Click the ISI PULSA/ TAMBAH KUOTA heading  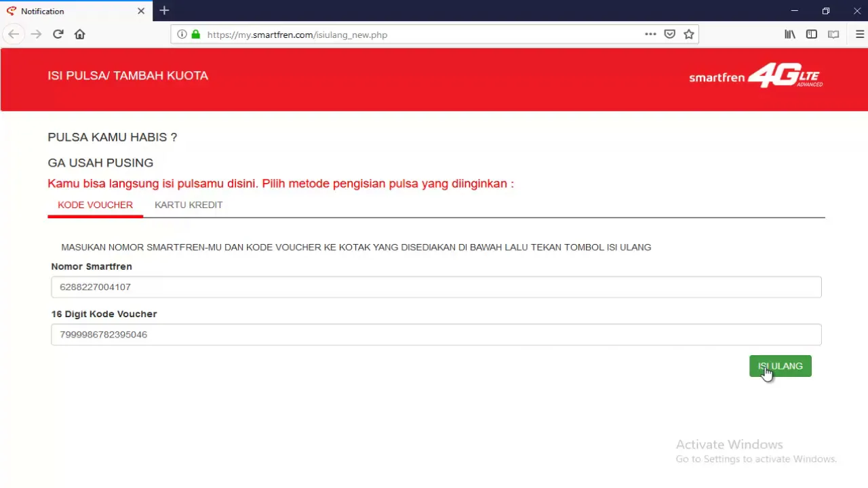pos(127,75)
